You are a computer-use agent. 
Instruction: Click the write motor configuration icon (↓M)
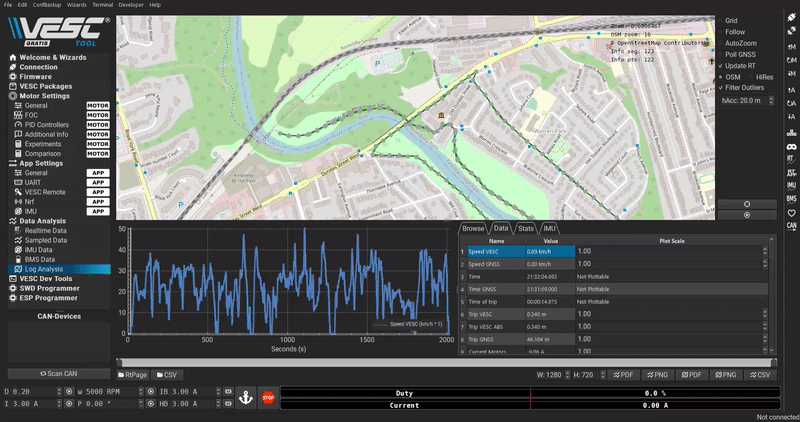[791, 74]
